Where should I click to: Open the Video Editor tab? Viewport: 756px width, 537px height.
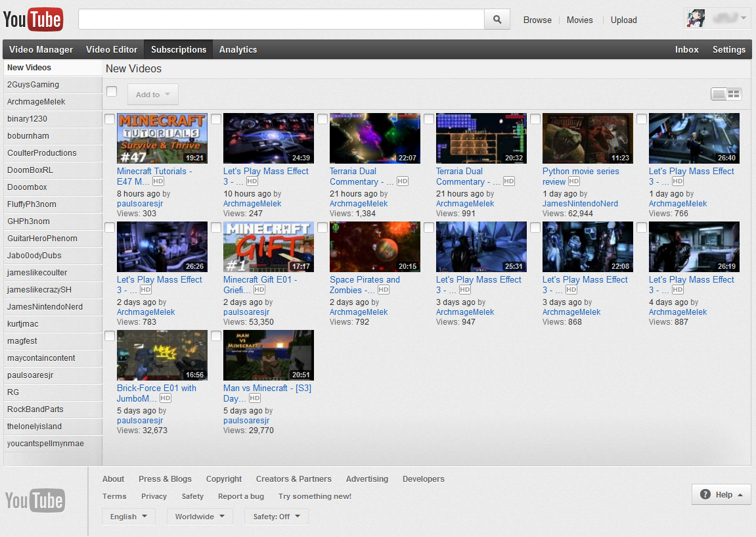tap(112, 49)
